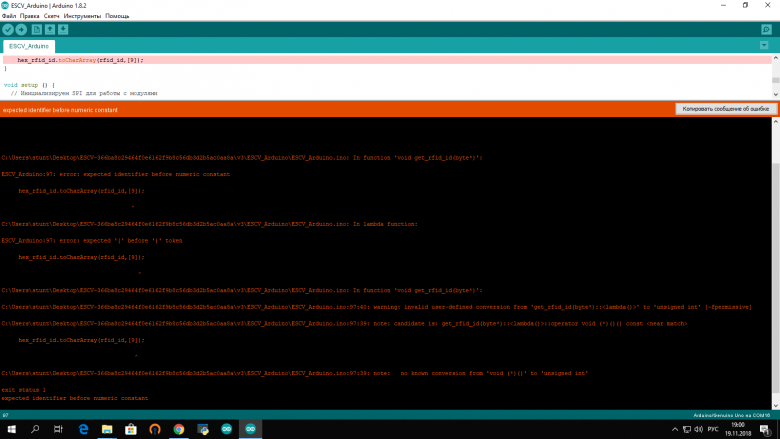
Task: Open a sketch with the Open icon
Action: coord(50,30)
